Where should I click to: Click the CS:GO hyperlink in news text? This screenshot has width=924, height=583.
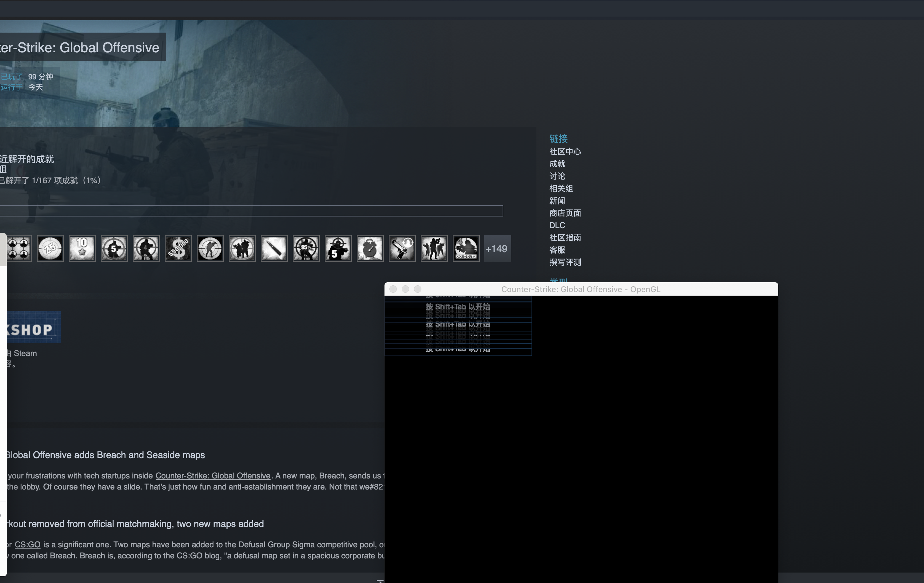pyautogui.click(x=27, y=545)
